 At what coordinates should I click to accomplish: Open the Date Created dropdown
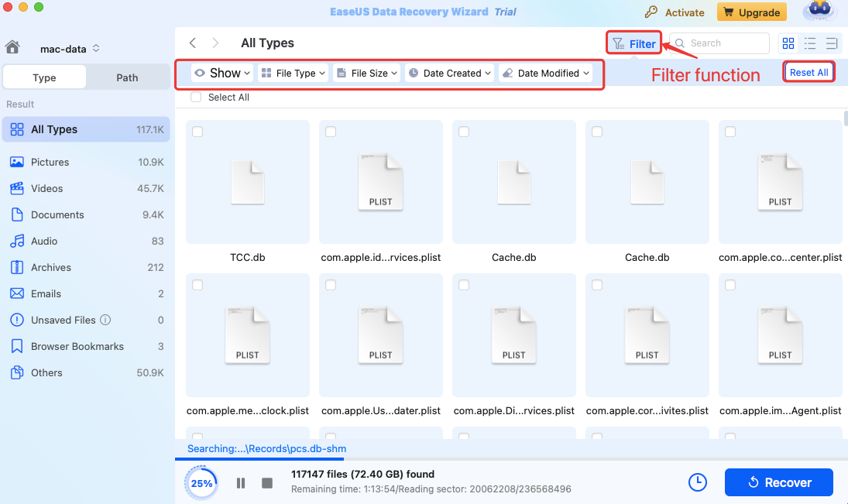pos(450,74)
